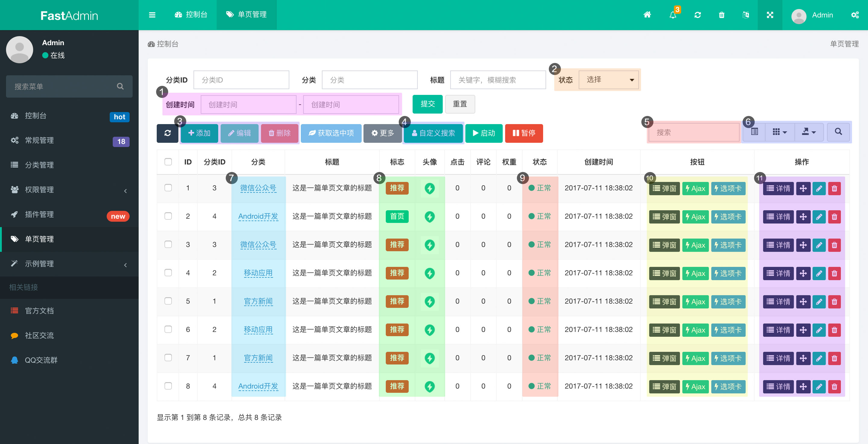
Task: Toggle the table card view icon
Action: (x=754, y=132)
